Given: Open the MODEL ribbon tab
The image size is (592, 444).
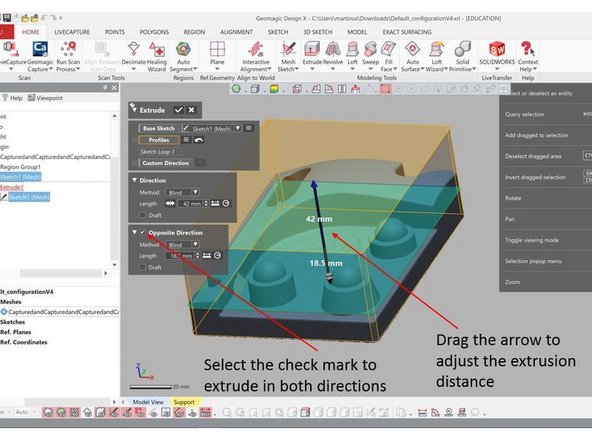Looking at the screenshot, I should [357, 32].
